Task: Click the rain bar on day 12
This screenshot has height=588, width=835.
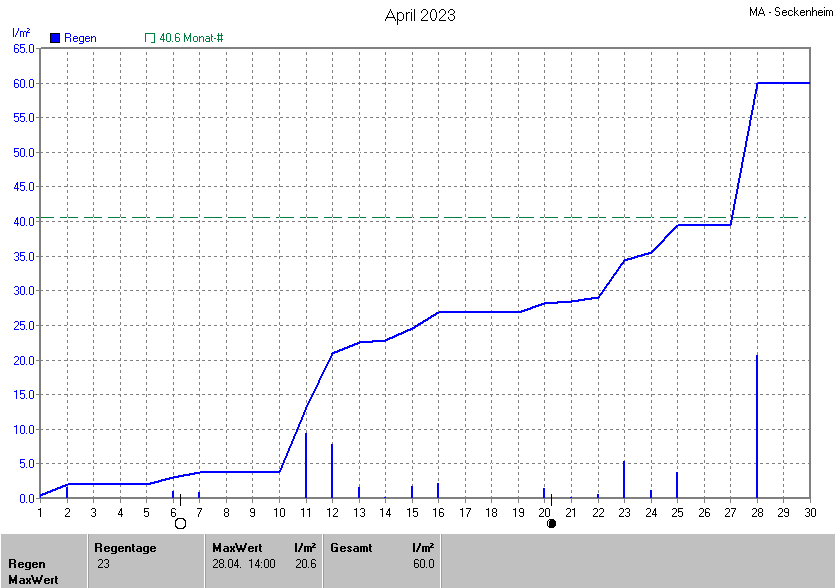Action: tap(332, 472)
